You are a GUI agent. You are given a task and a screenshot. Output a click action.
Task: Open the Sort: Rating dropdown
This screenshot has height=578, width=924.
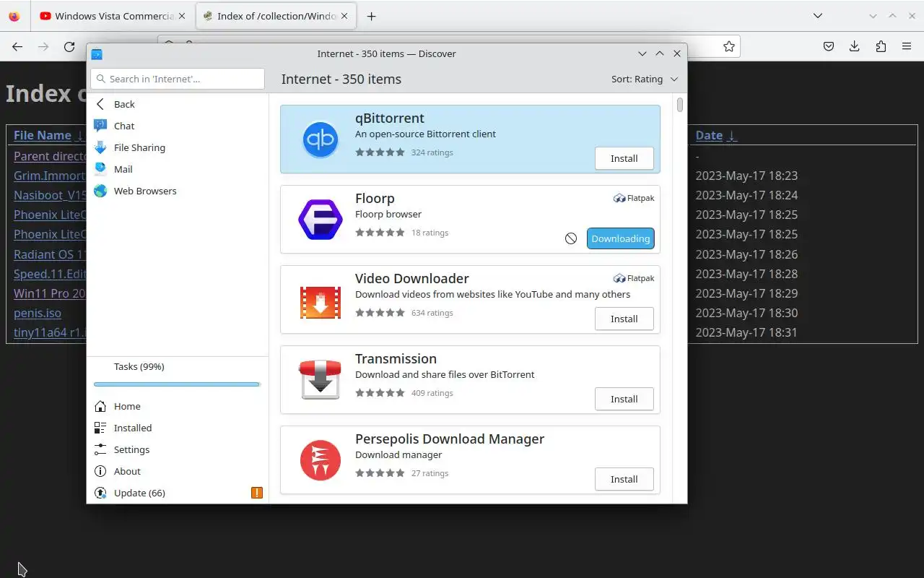coord(645,79)
